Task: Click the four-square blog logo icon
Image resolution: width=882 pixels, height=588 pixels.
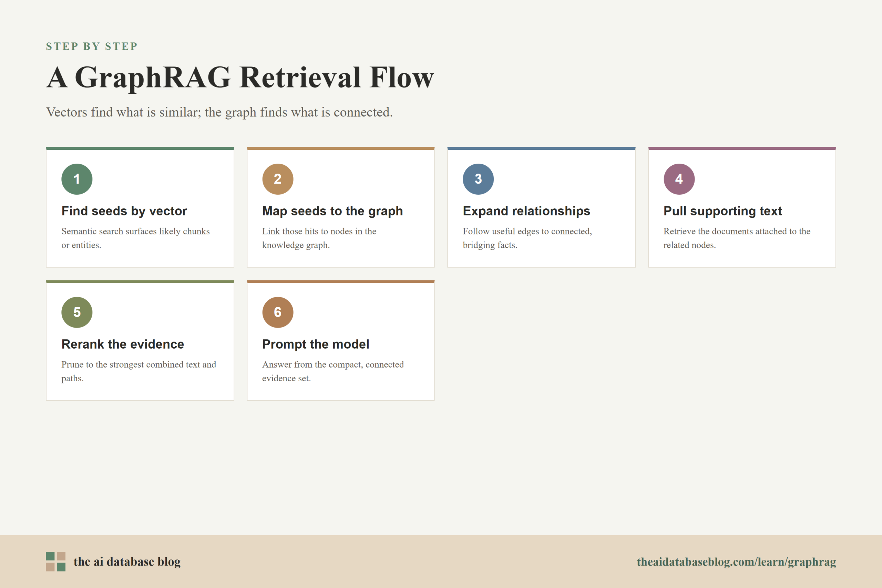Action: 56,561
